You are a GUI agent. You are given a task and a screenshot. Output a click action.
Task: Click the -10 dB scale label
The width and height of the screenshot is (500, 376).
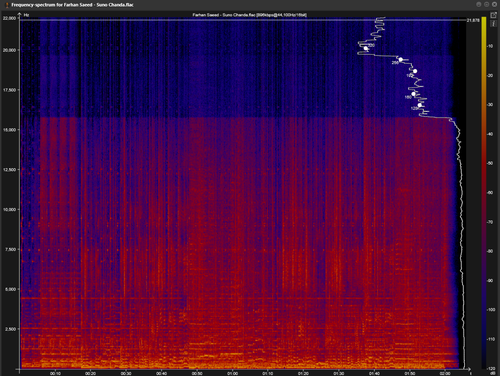coord(490,46)
